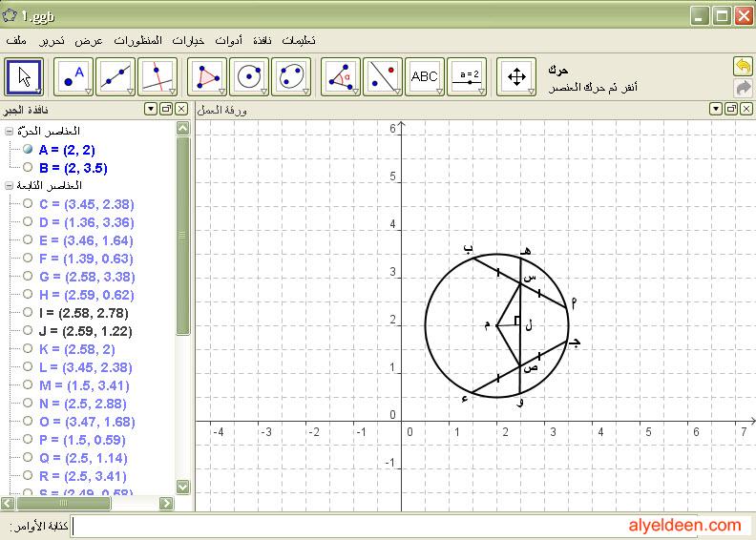
Task: Select the Circle with center tool
Action: (x=248, y=76)
